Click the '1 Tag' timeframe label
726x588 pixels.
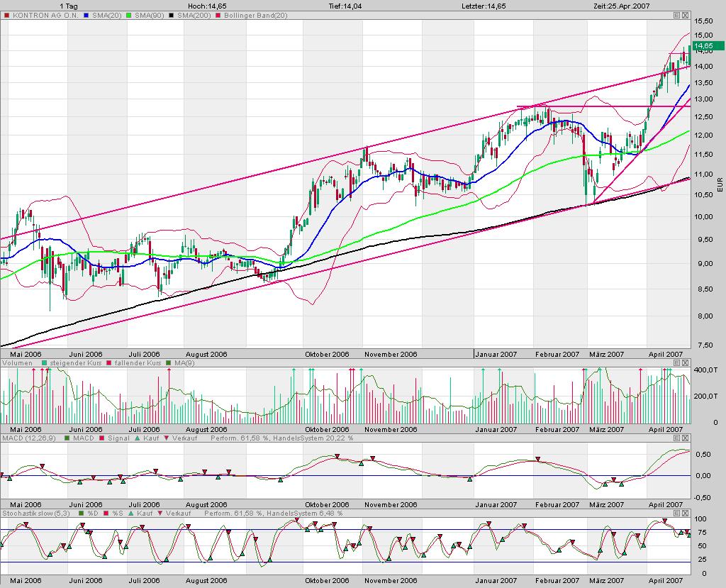(69, 5)
